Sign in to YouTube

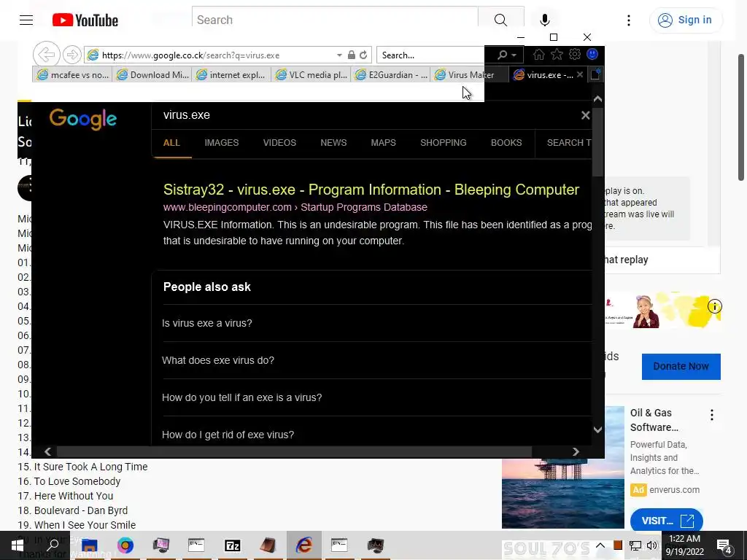tap(685, 20)
